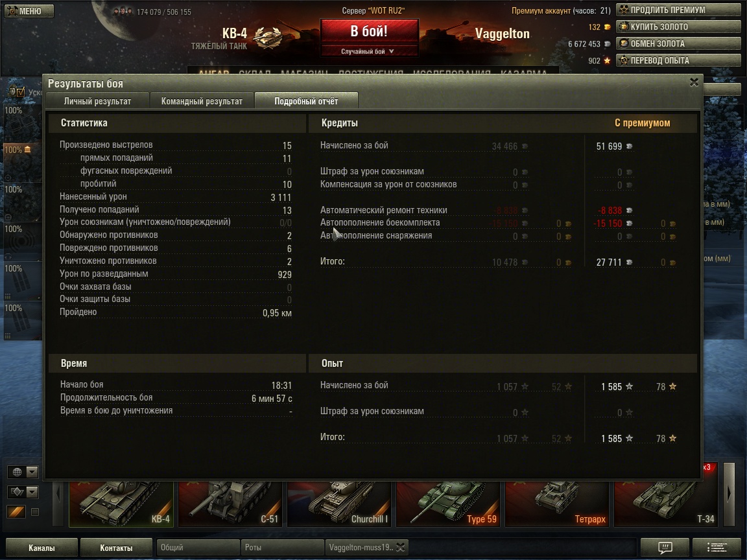
Task: Expand the nation globe filter dropdown
Action: 32,472
